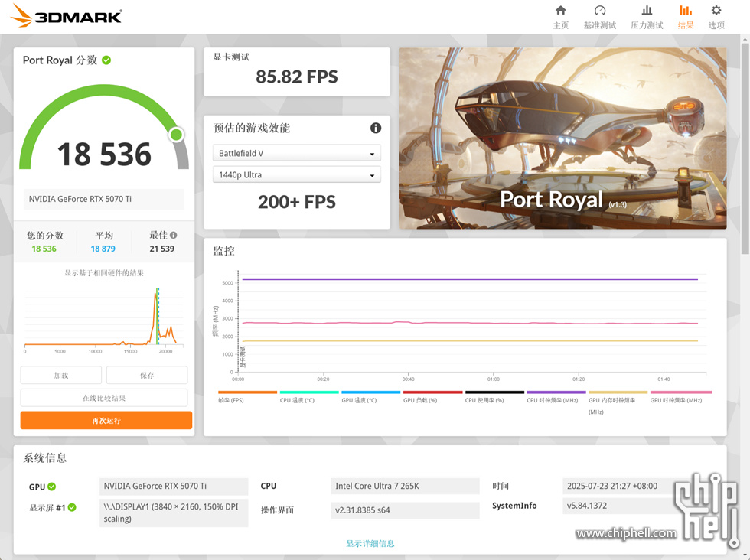
Task: Toggle GPU 温度 (°C) legend series
Action: click(x=370, y=397)
